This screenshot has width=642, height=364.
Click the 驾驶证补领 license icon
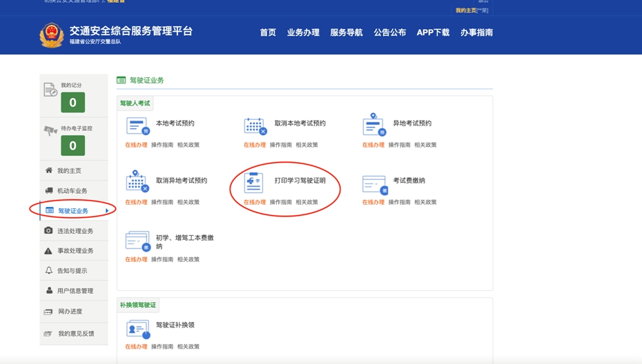coord(137,329)
